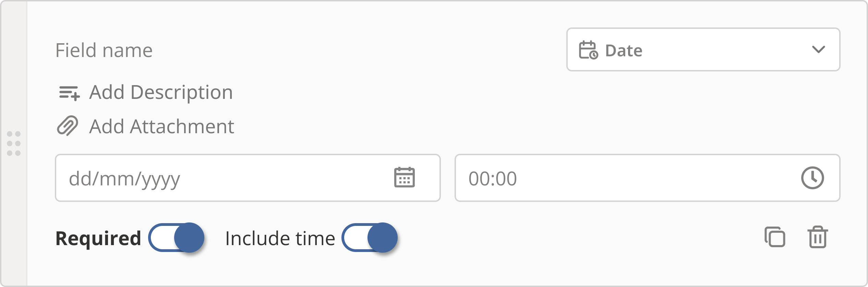
Task: Click the six-dot drag handle icon
Action: [x=14, y=143]
